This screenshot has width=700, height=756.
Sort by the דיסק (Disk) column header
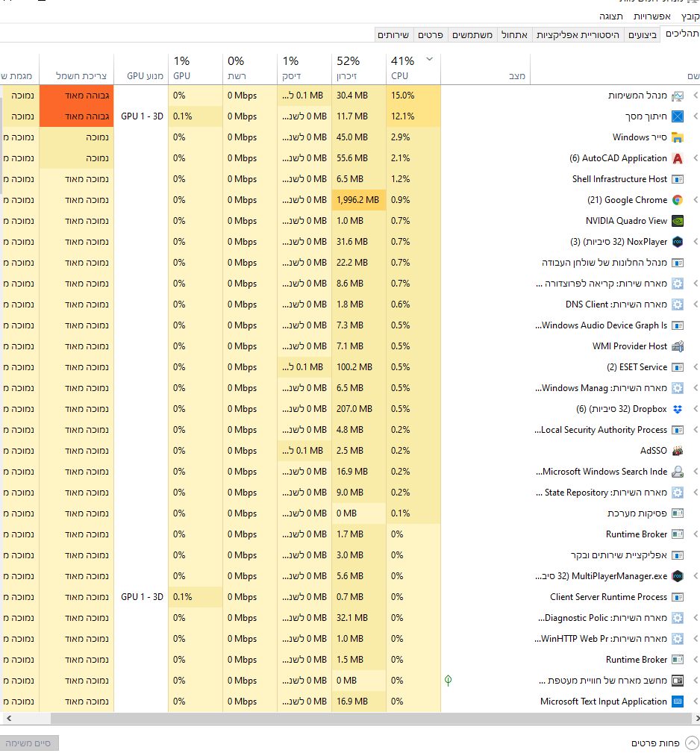point(304,69)
